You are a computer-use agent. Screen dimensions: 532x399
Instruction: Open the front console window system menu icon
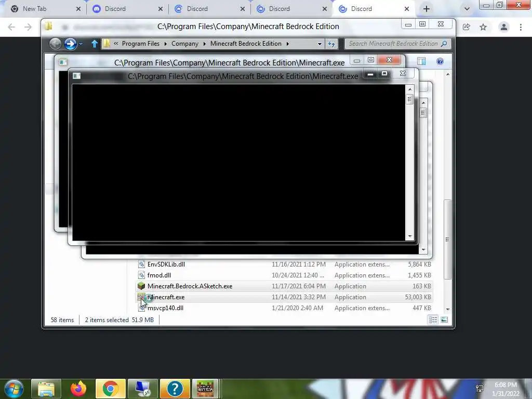click(77, 76)
